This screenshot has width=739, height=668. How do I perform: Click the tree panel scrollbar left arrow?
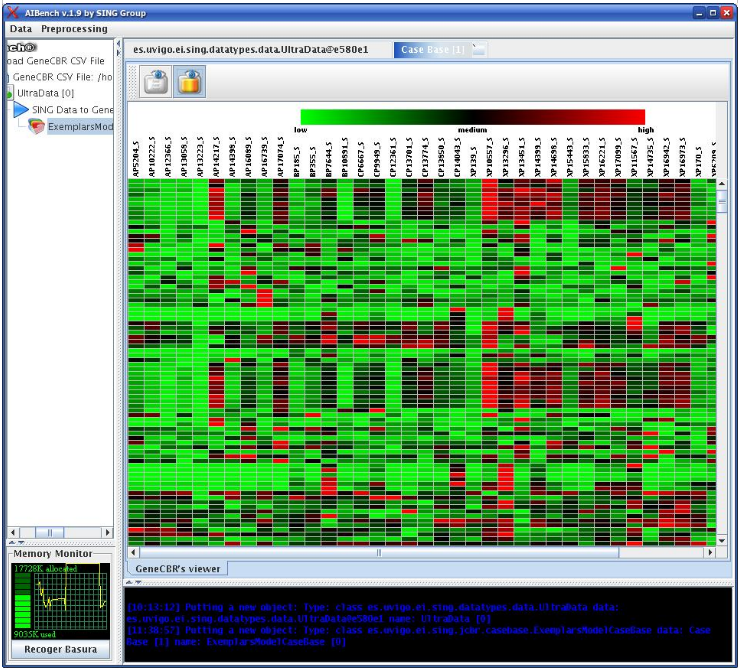tap(13, 532)
